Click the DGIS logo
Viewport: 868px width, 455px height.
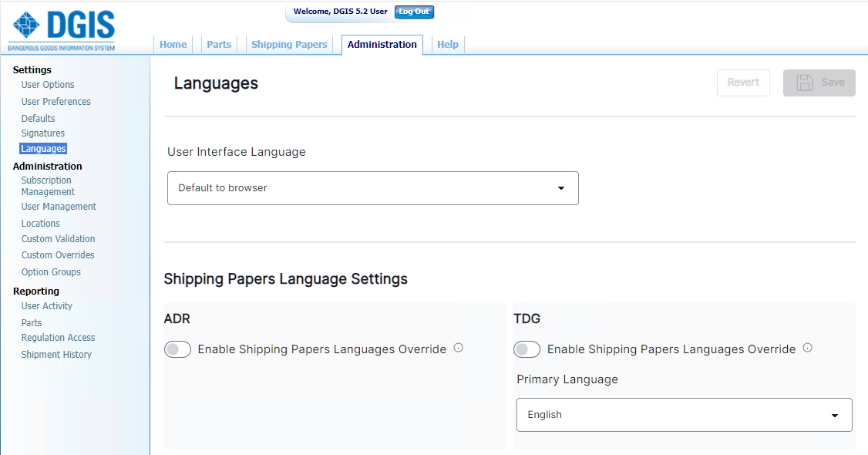60,29
